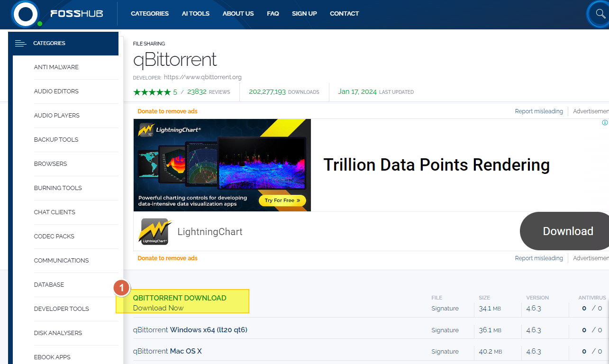Go to ABOUT US page

click(238, 14)
